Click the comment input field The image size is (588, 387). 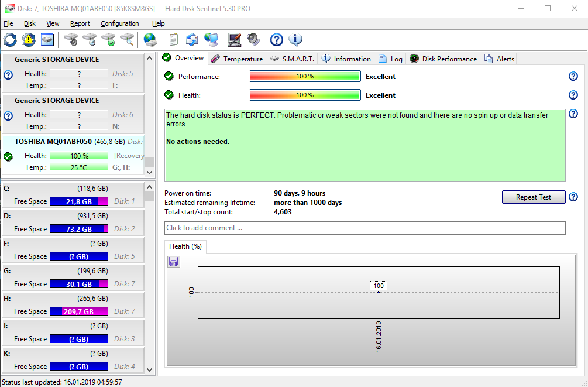click(365, 228)
